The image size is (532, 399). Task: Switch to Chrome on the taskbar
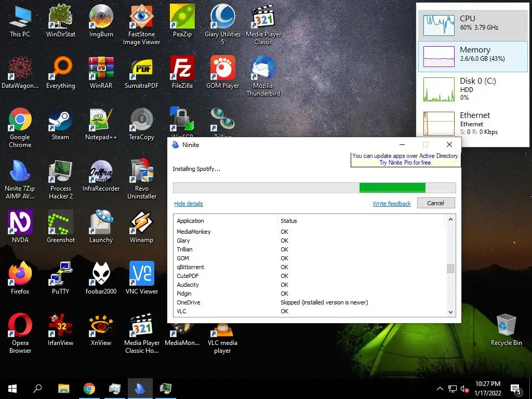point(89,389)
